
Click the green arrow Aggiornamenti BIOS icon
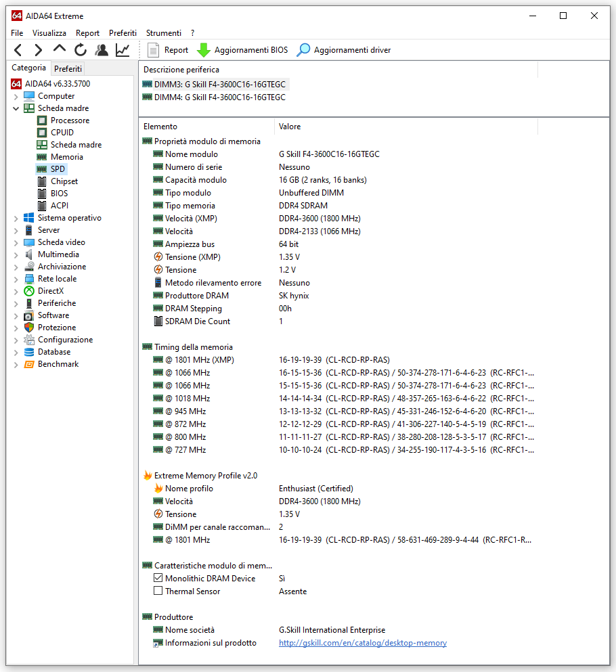[x=204, y=50]
